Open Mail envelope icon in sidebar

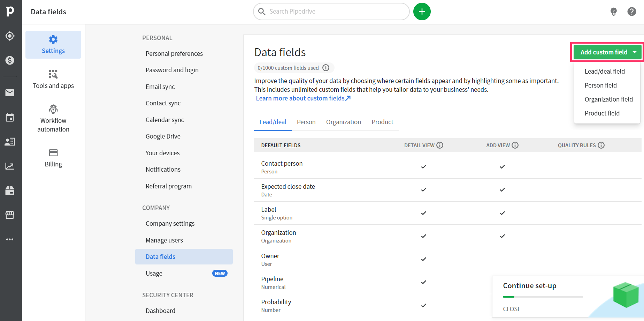(10, 92)
